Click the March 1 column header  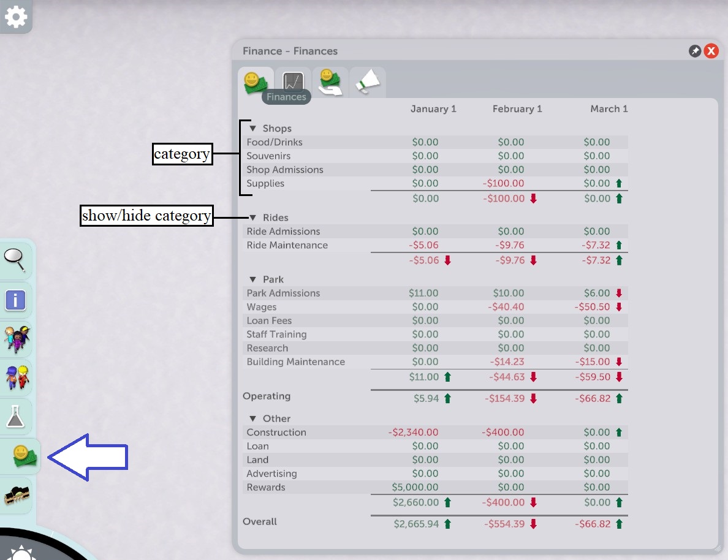point(609,108)
